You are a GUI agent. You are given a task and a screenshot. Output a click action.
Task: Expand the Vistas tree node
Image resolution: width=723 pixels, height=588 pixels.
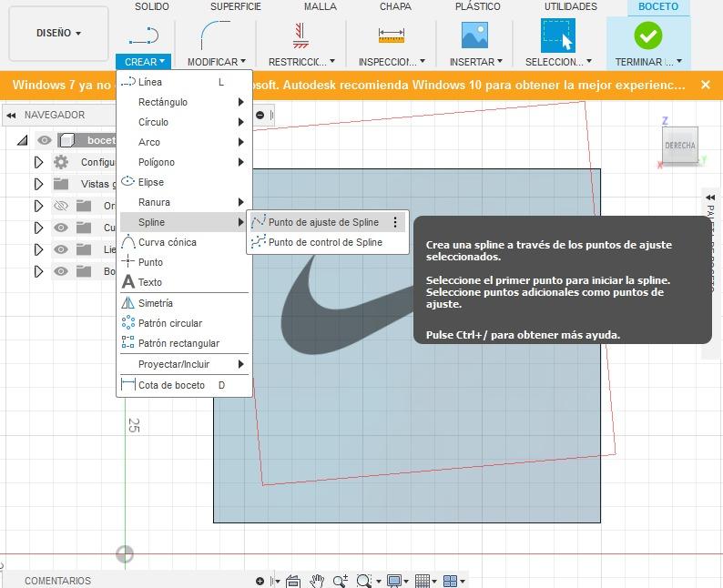39,184
